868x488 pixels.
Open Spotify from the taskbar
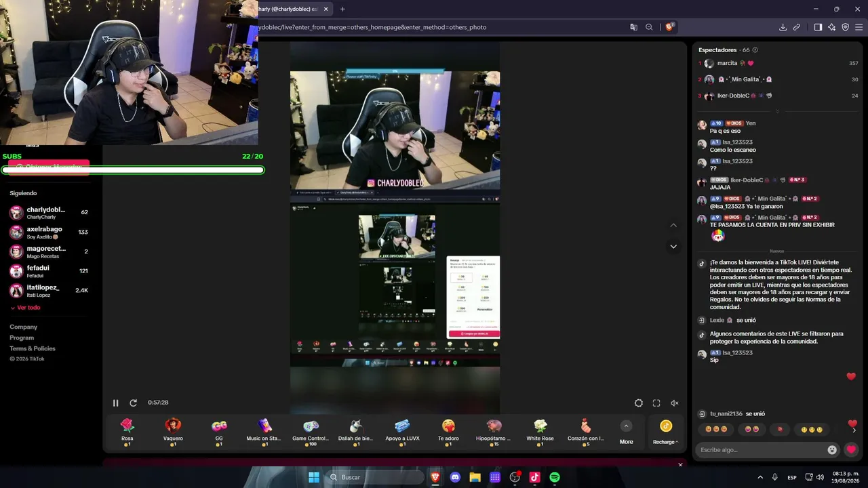[555, 477]
